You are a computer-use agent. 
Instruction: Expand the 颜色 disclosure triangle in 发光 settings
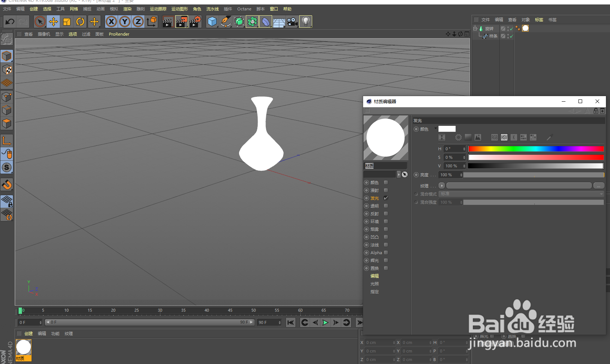click(435, 129)
